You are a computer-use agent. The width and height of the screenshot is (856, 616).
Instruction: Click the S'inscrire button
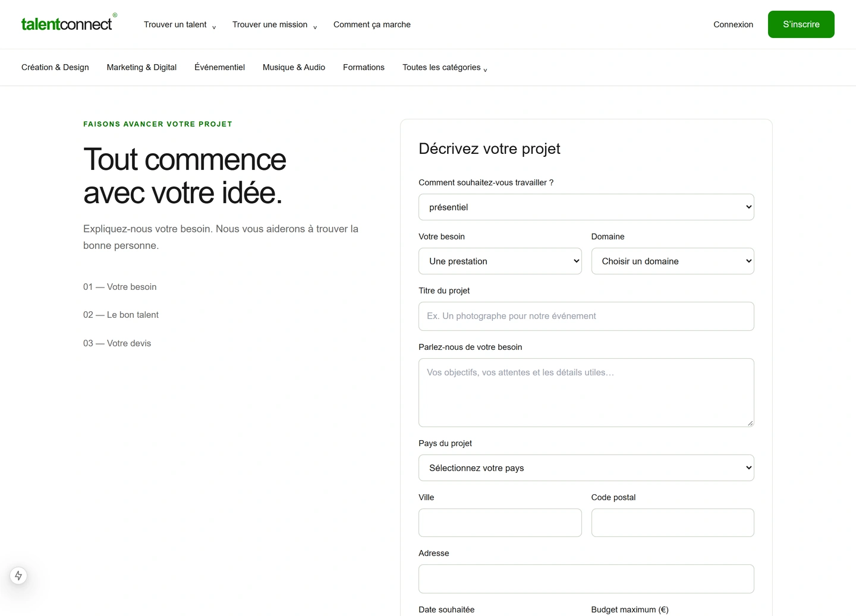(x=801, y=24)
